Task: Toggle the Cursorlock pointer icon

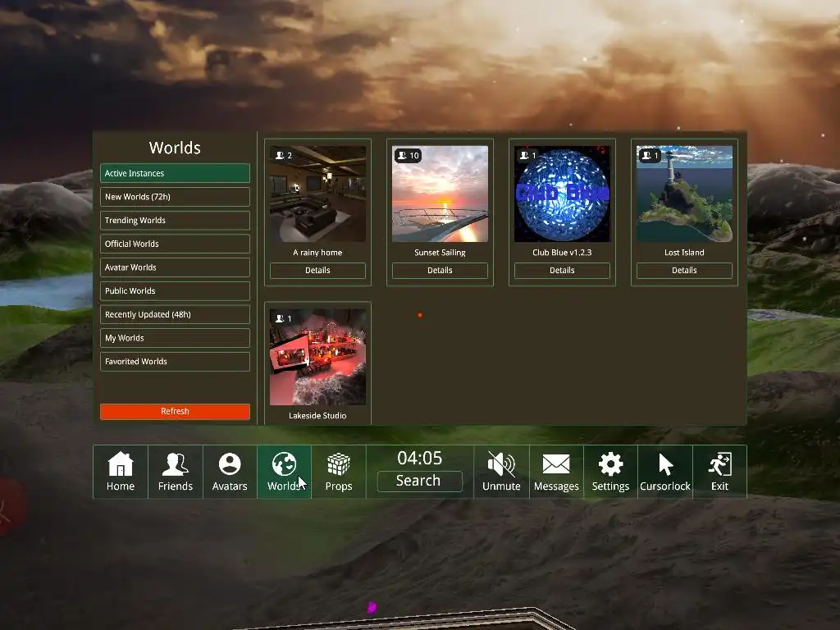Action: pyautogui.click(x=665, y=464)
